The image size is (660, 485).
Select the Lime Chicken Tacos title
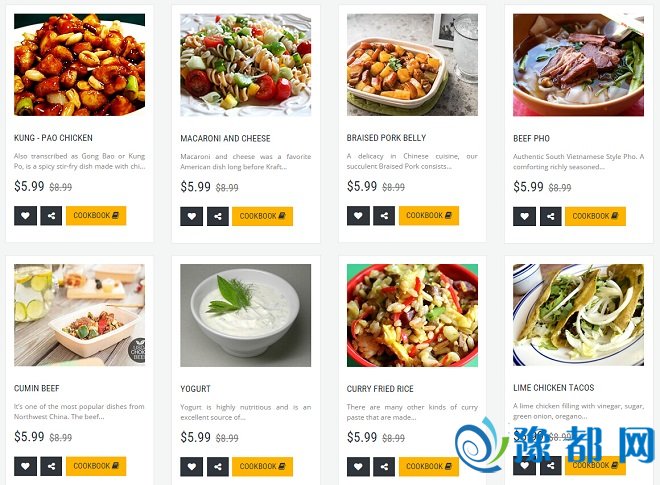pos(554,388)
